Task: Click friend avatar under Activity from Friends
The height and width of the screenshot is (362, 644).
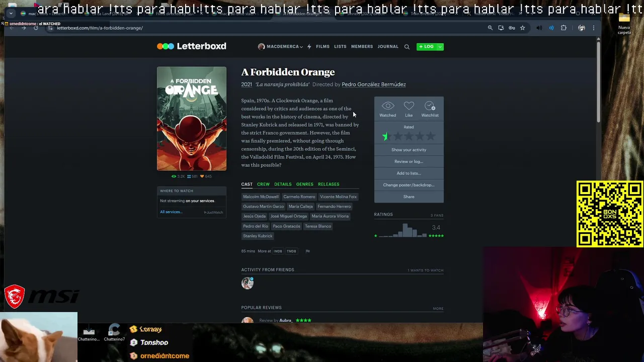Action: (x=247, y=283)
